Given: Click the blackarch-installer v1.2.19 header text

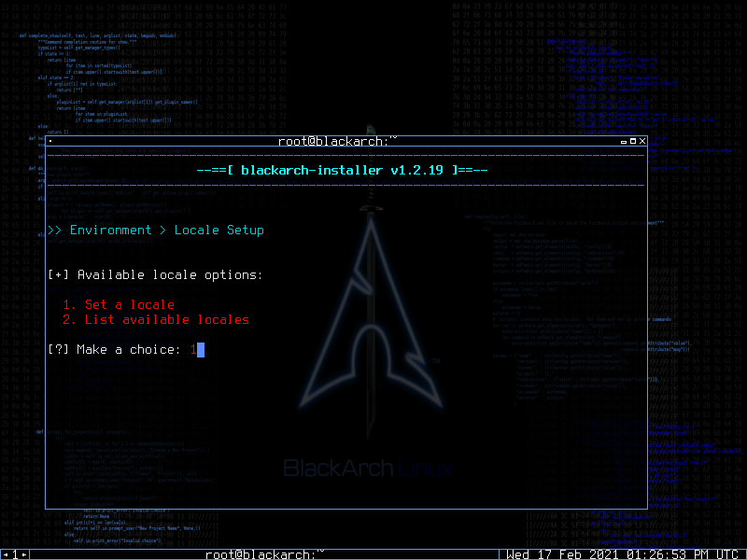Looking at the screenshot, I should pos(342,170).
